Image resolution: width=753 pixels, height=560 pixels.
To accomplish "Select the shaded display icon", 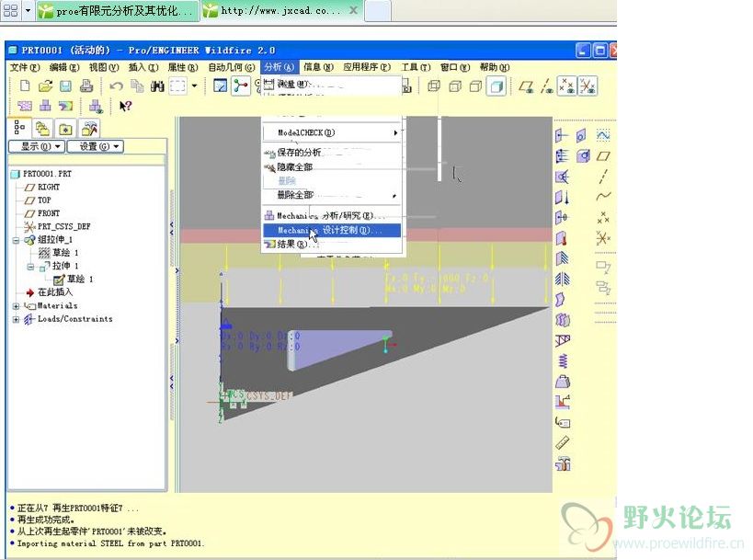I will pyautogui.click(x=496, y=86).
